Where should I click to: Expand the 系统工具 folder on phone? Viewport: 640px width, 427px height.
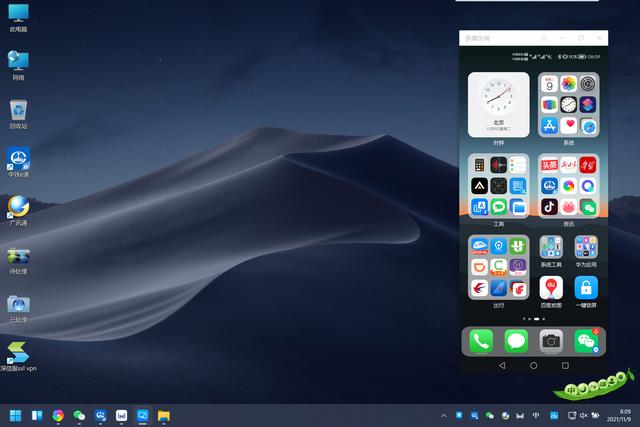click(551, 247)
